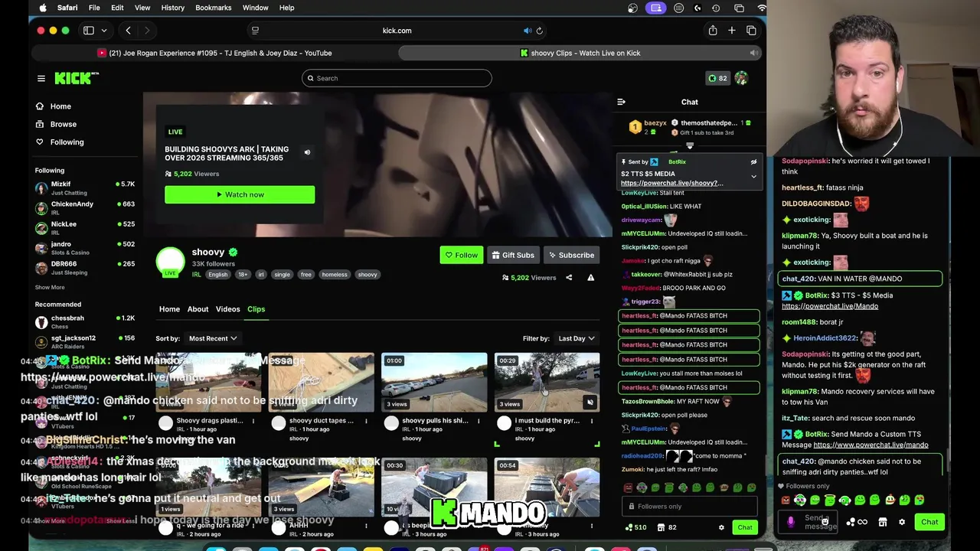Click the 510 channel points icon

tap(635, 527)
